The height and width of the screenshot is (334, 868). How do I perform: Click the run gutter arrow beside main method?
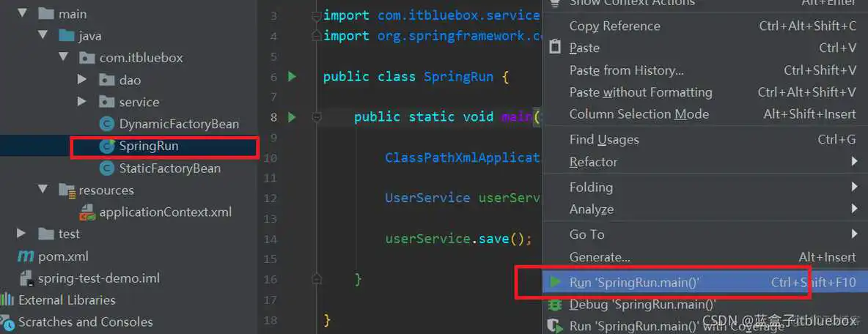click(x=293, y=116)
